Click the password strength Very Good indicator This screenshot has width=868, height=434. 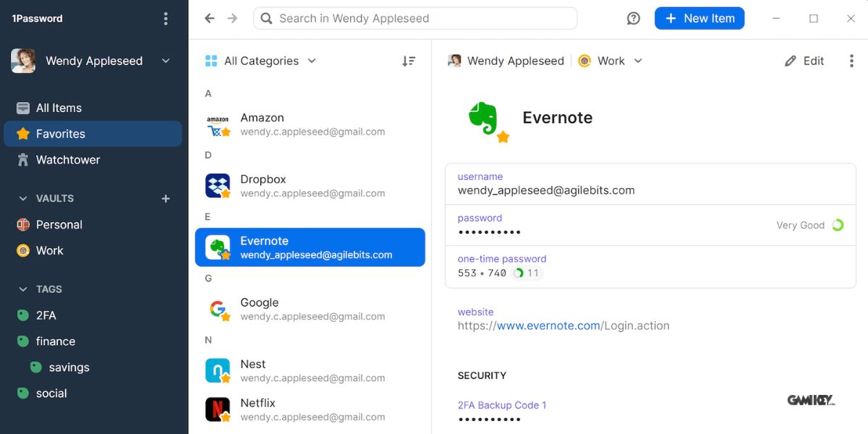coord(809,225)
